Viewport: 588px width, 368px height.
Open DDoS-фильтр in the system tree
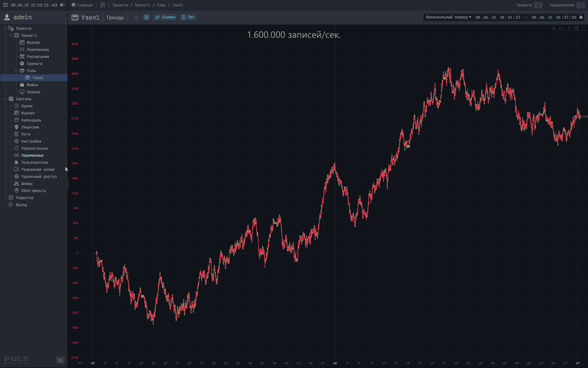click(x=33, y=191)
